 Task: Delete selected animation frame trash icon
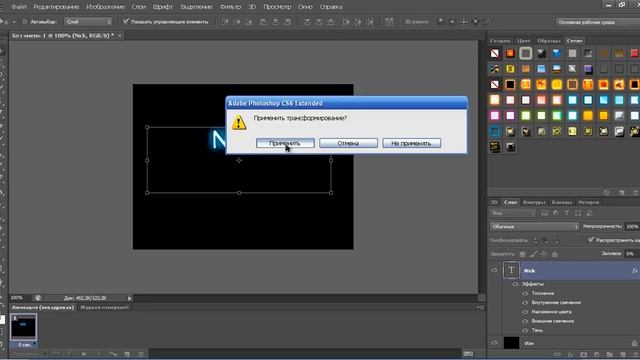pos(141,354)
